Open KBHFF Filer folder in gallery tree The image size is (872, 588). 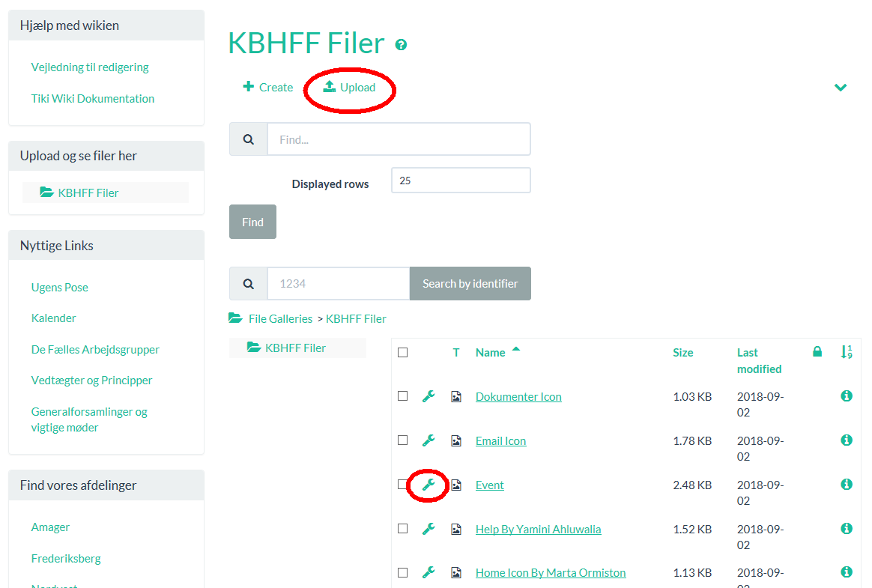(x=295, y=348)
